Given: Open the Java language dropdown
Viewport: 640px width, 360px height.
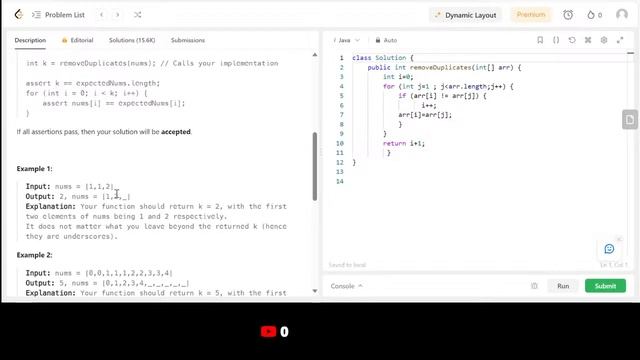Looking at the screenshot, I should tap(347, 40).
